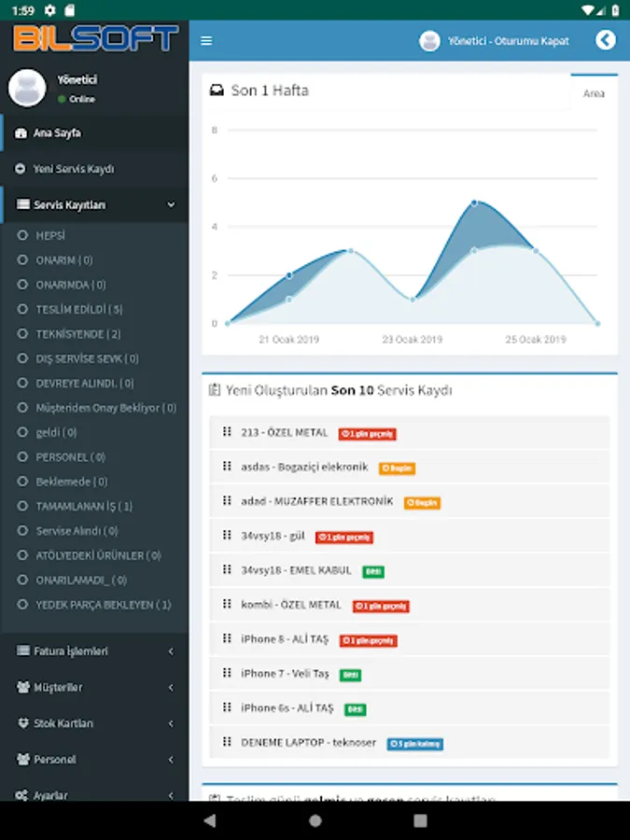Expand the Ayarlar menu
This screenshot has width=630, height=840.
pyautogui.click(x=95, y=794)
